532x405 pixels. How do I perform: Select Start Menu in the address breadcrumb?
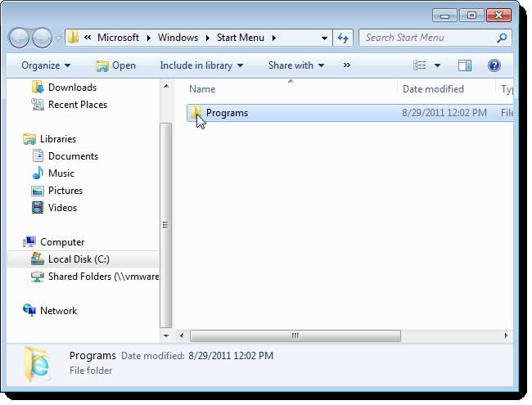[240, 38]
